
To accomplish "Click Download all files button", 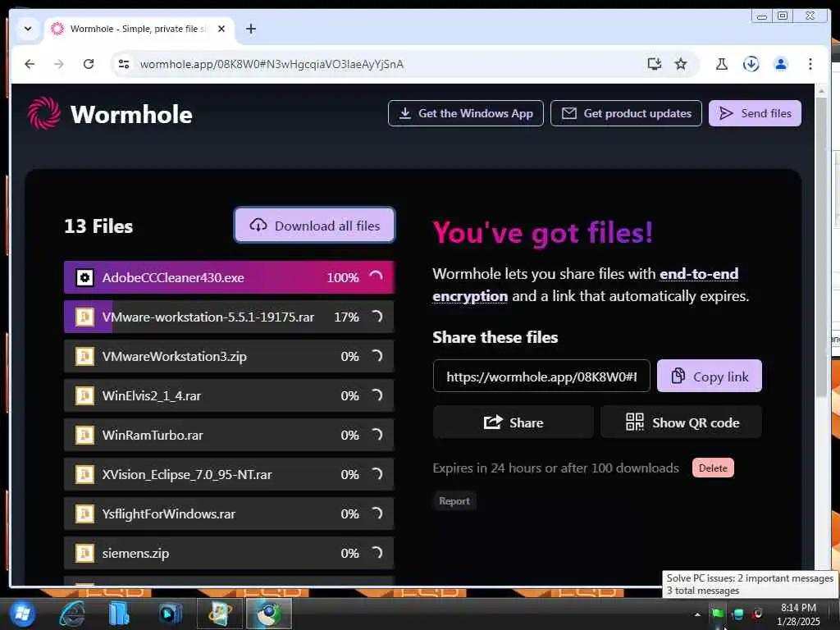I will tap(314, 226).
